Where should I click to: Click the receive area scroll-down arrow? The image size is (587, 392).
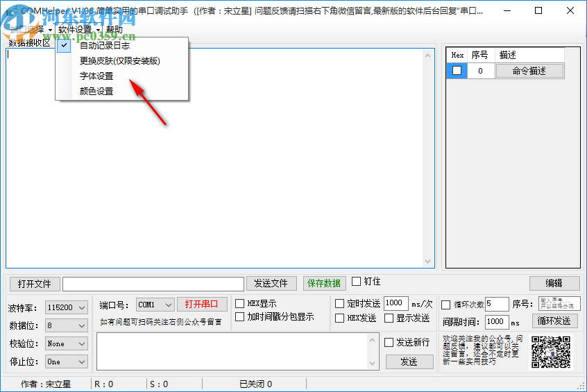[428, 262]
